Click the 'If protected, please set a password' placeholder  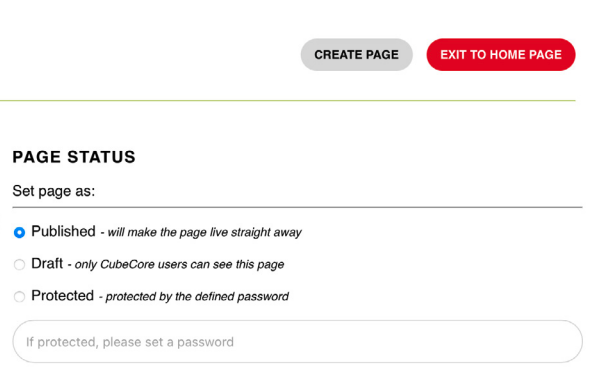[x=130, y=342]
